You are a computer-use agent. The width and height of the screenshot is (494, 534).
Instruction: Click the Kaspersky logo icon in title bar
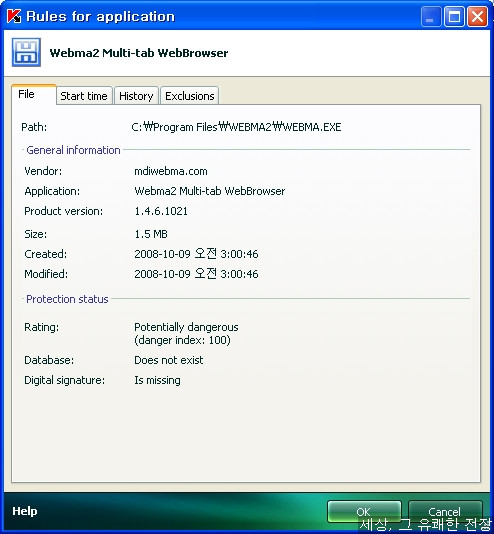click(14, 16)
